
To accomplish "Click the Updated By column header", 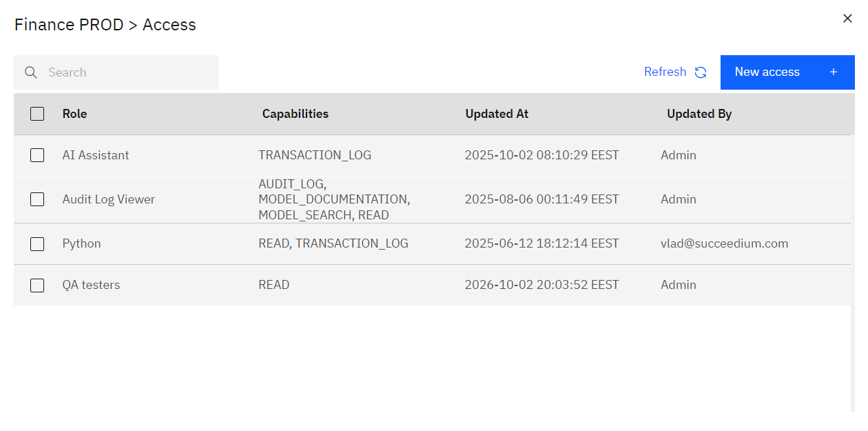I will tap(699, 114).
